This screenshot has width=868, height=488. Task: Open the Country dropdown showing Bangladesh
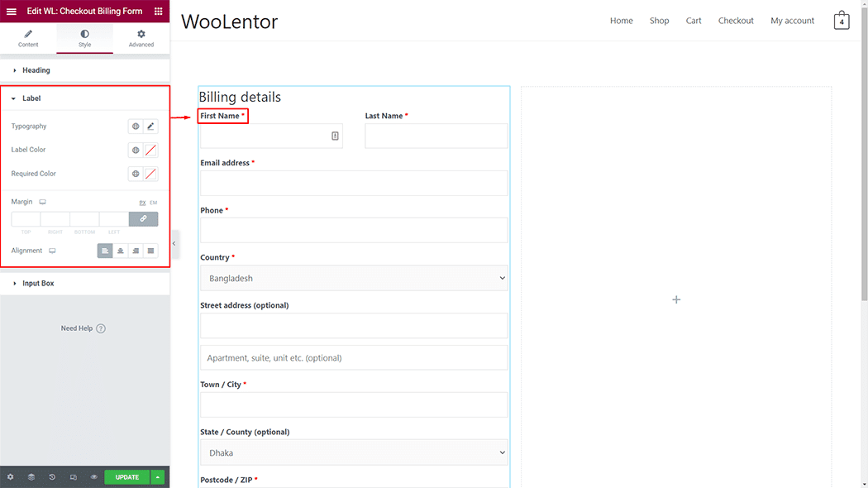pos(354,279)
